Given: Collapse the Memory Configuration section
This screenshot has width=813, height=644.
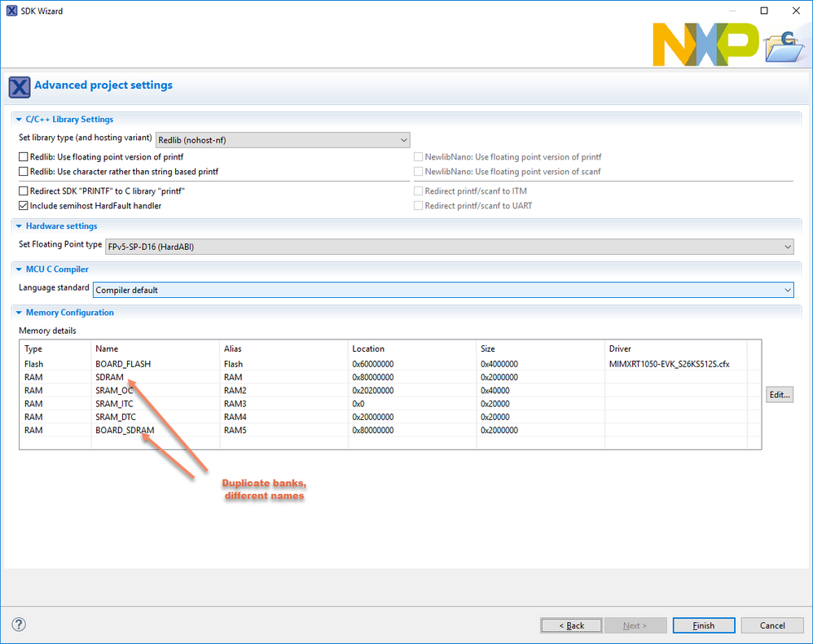Looking at the screenshot, I should (19, 313).
